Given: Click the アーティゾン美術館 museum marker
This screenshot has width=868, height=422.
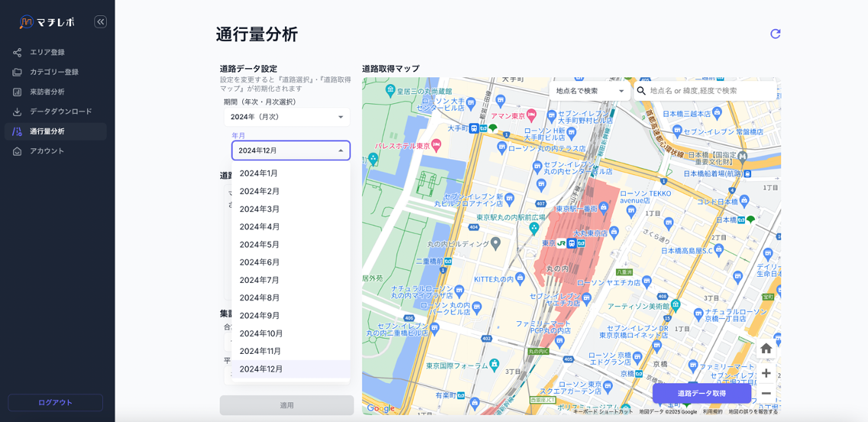Looking at the screenshot, I should click(x=675, y=305).
